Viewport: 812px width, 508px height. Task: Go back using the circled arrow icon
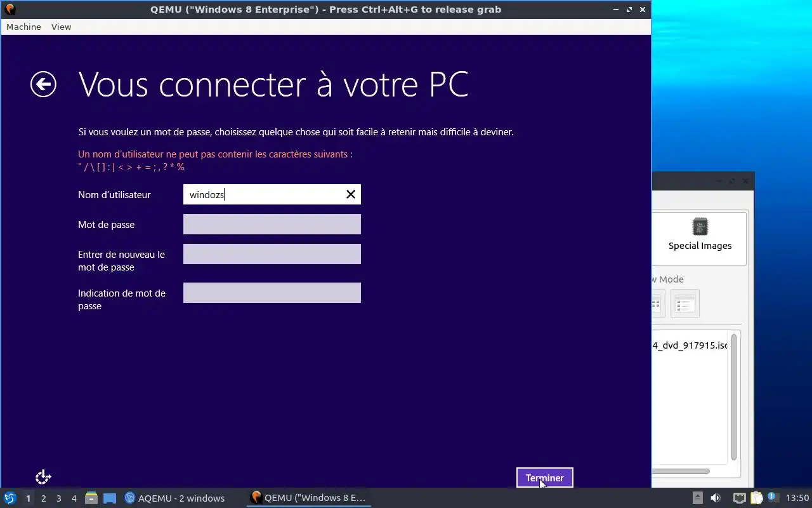(43, 84)
